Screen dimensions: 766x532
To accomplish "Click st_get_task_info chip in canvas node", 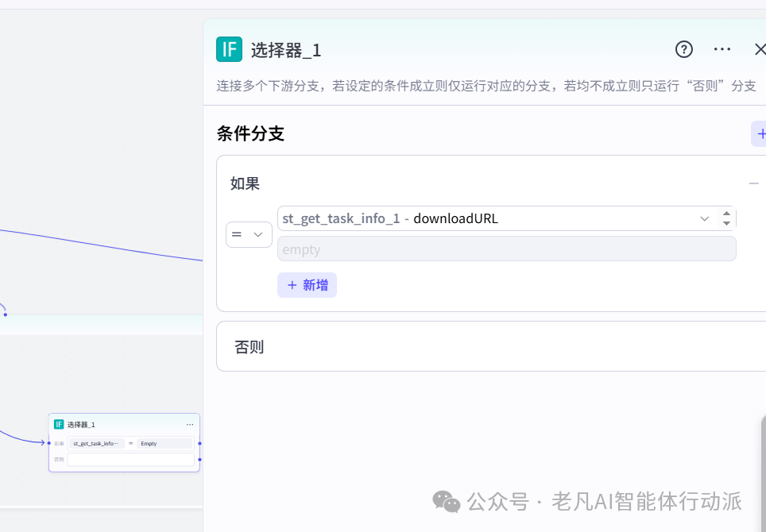I will pyautogui.click(x=96, y=444).
